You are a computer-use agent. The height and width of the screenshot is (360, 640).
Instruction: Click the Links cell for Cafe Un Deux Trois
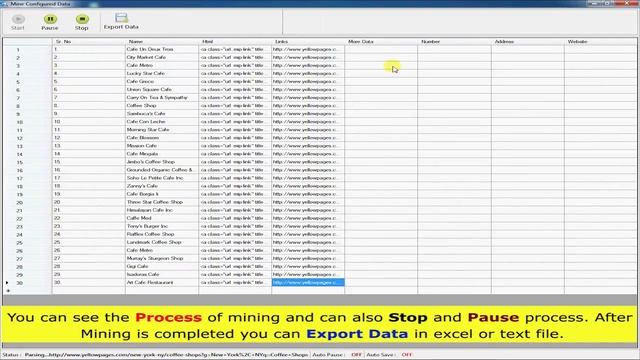(308, 49)
